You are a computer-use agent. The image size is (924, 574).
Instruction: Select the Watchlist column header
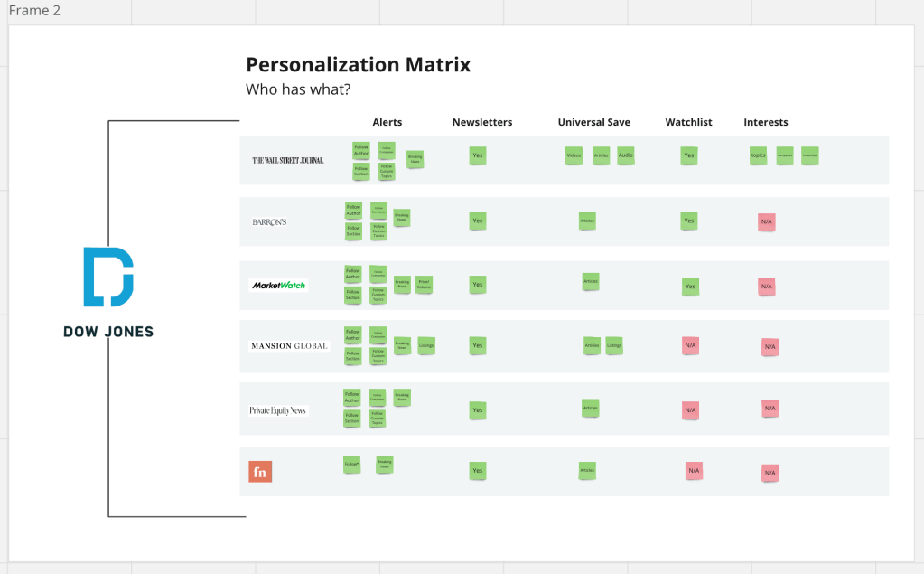click(x=688, y=122)
